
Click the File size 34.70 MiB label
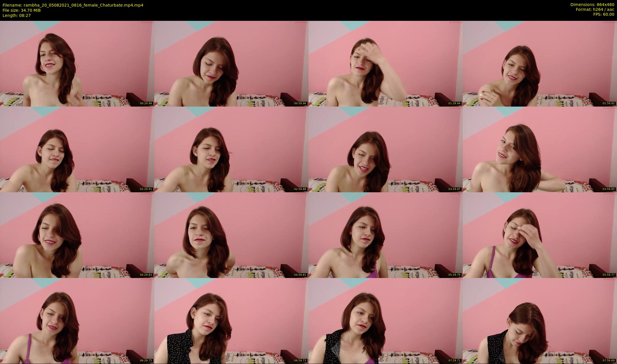(22, 10)
